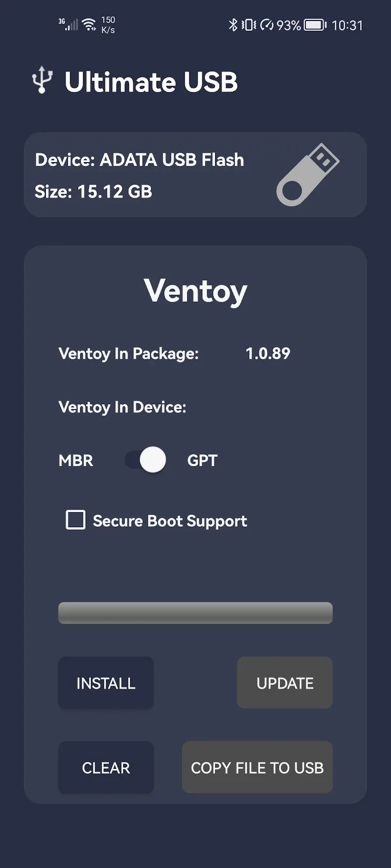Image resolution: width=391 pixels, height=868 pixels.
Task: Click the gray progress bar
Action: 195,613
